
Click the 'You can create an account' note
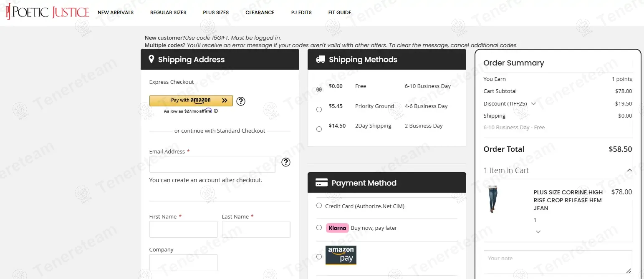coord(206,180)
